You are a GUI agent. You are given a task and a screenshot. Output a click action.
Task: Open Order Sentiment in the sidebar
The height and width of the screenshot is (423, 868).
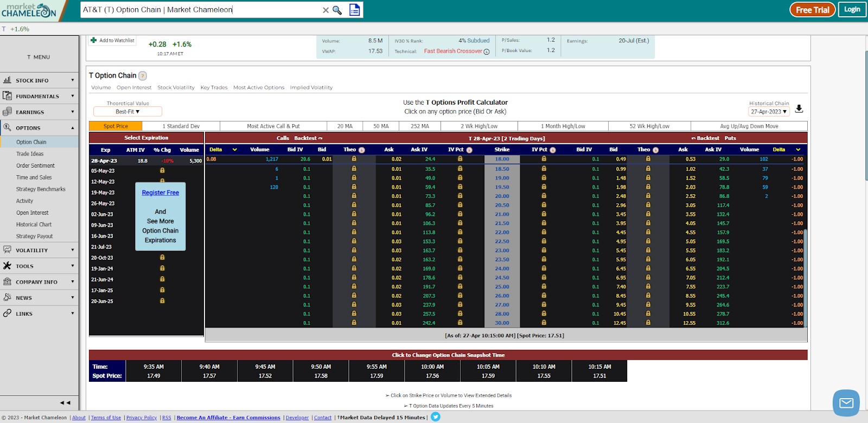[35, 165]
